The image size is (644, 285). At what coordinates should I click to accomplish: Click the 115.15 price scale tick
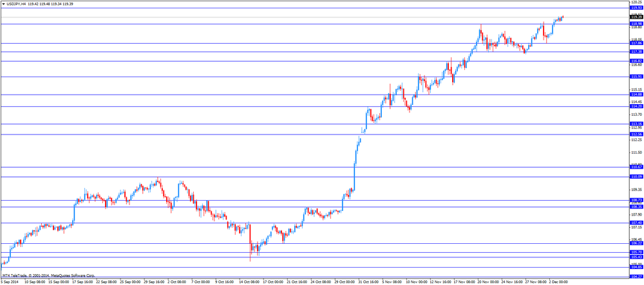637,89
